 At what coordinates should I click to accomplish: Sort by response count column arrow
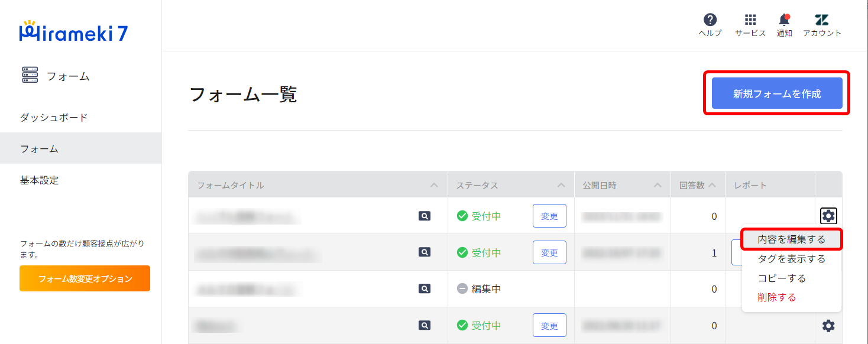pos(712,186)
